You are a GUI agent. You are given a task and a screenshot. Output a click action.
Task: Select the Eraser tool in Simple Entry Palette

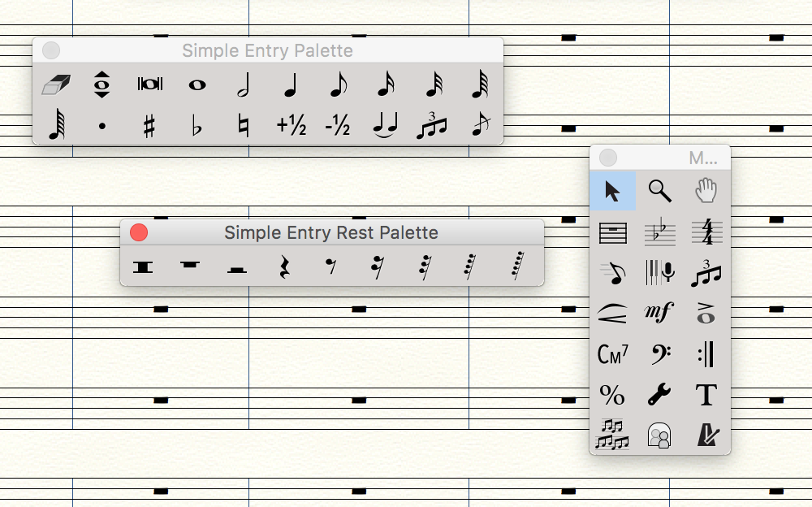pos(55,84)
